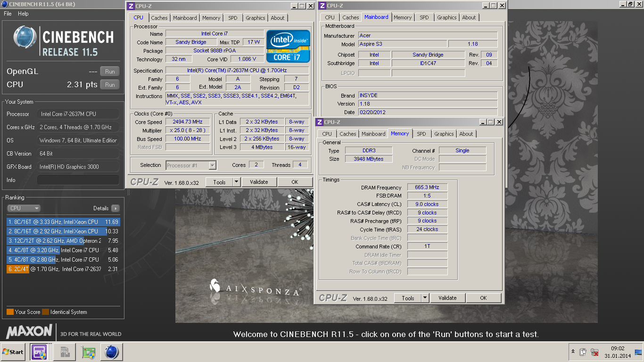Select ranking entry 8C/16T @ 3.33 GHz Xeon
This screenshot has width=644, height=362.
pos(63,222)
